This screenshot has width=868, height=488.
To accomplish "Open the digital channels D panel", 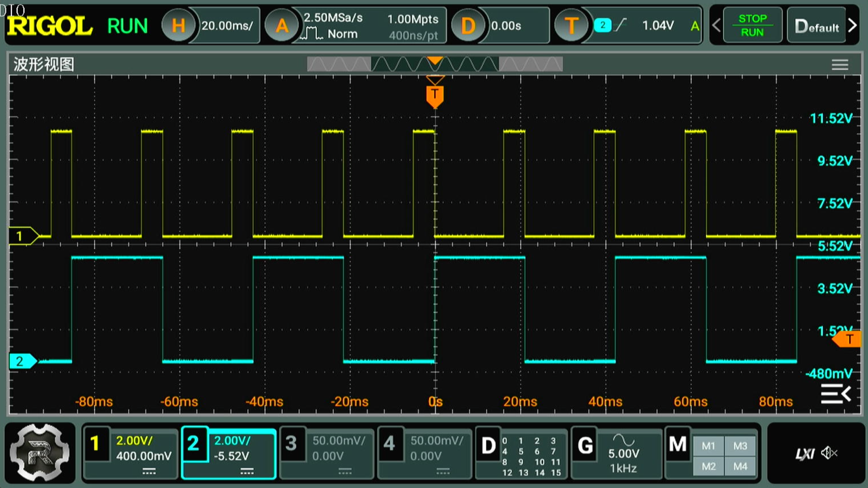I will click(488, 446).
